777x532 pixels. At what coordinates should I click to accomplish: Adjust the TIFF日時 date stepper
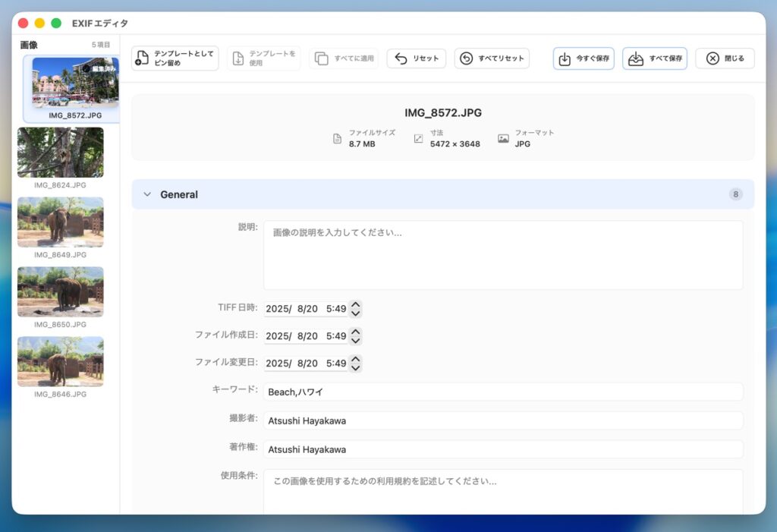click(355, 309)
